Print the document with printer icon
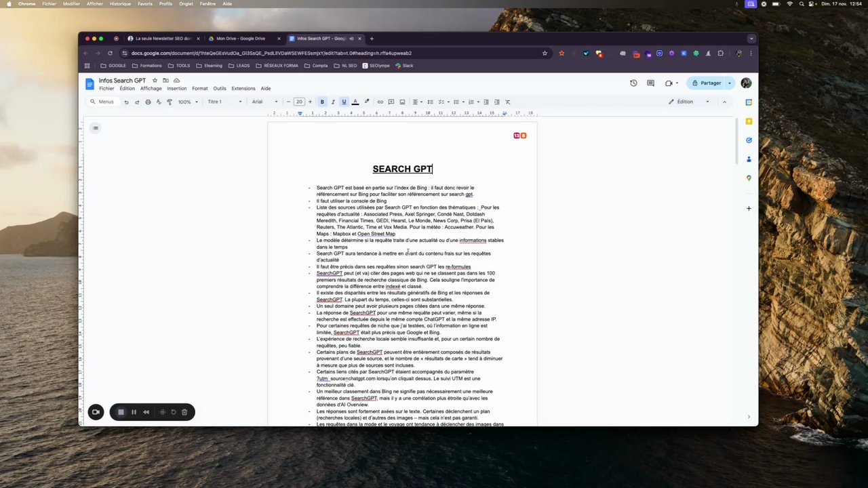This screenshot has height=488, width=868. click(148, 102)
